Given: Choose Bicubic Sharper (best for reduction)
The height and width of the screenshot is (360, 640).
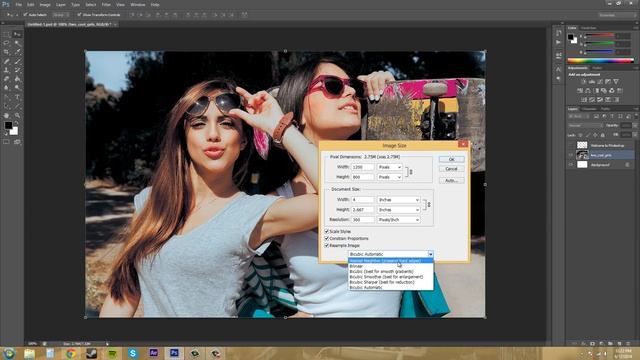Looking at the screenshot, I should coord(390,282).
